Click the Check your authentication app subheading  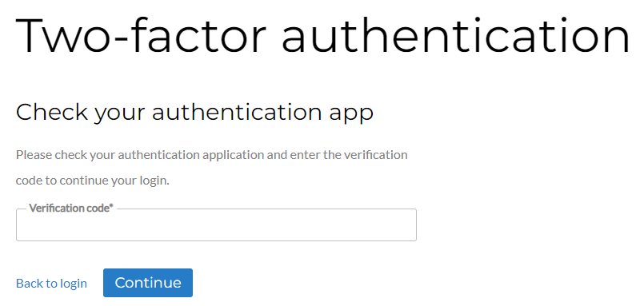click(x=194, y=113)
